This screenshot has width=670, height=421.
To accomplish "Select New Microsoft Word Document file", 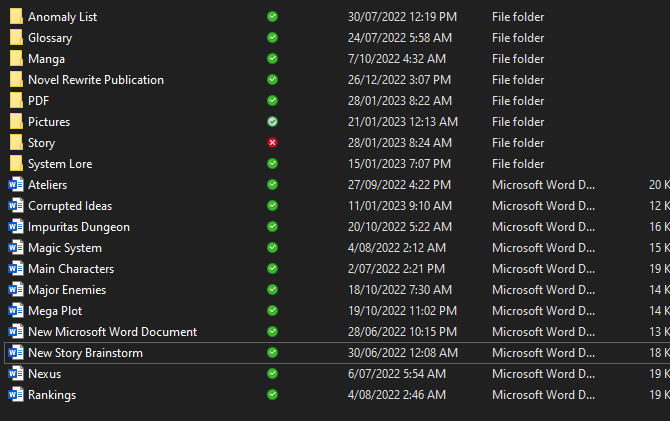I will (112, 332).
